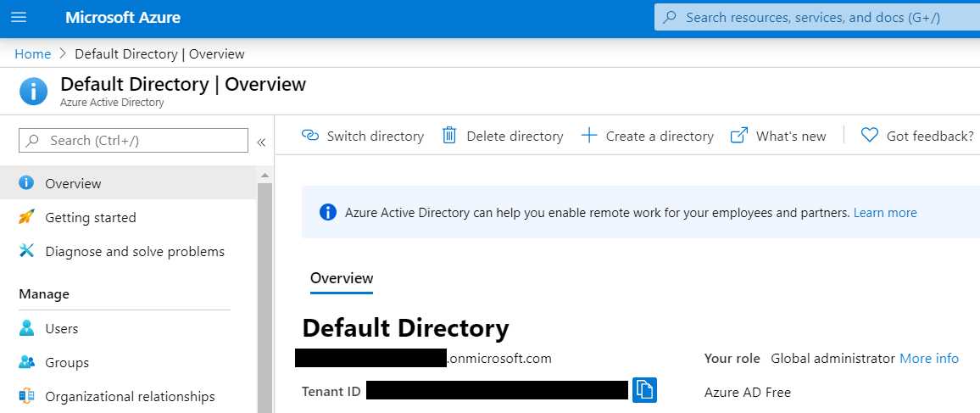The height and width of the screenshot is (413, 980).
Task: Open What's new link
Action: pos(778,136)
